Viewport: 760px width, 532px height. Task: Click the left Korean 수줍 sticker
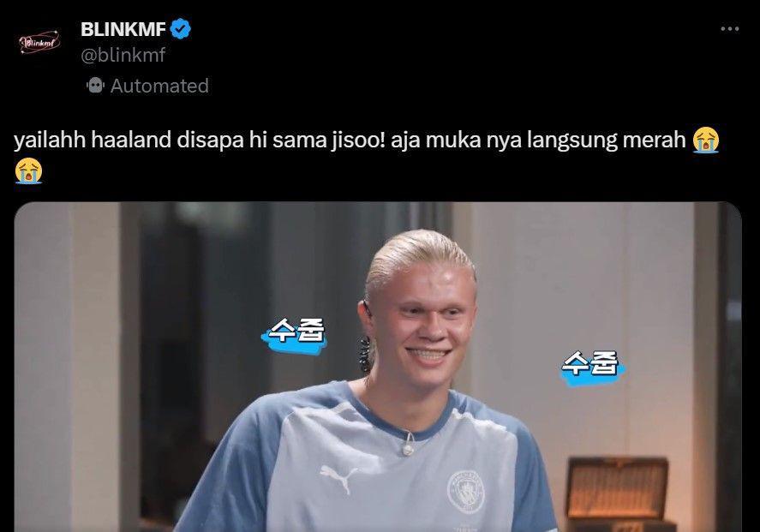tap(295, 335)
